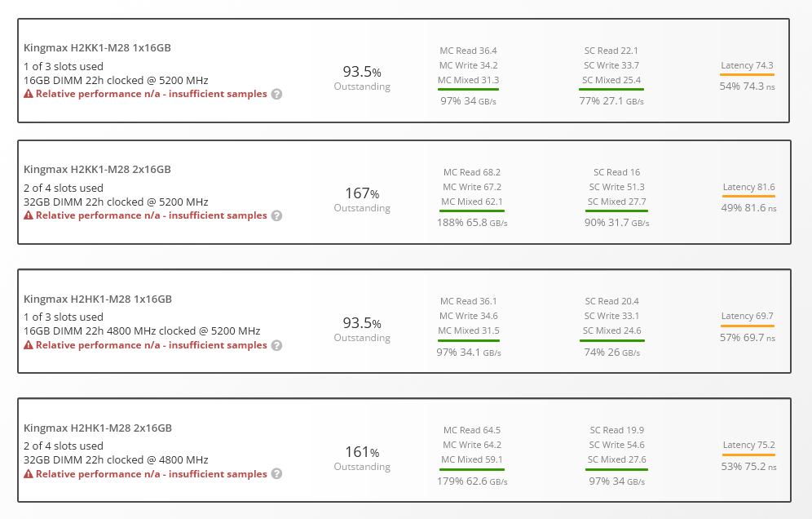Click green bar under MC Mixed 62.1

pyautogui.click(x=471, y=211)
